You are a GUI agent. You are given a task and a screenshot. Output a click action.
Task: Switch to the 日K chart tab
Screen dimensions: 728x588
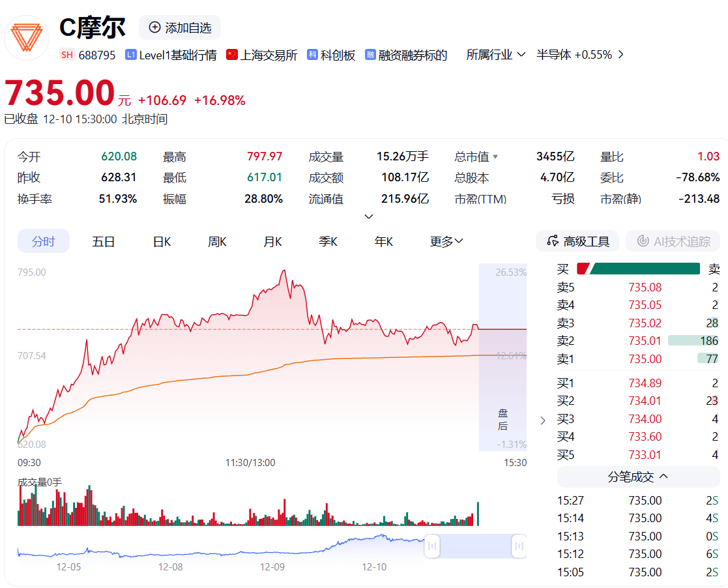coord(162,241)
